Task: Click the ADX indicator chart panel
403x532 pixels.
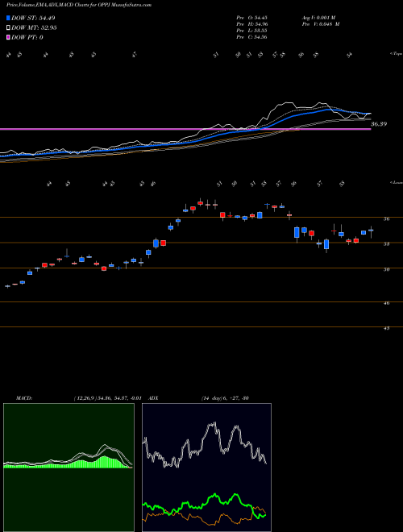Action: pyautogui.click(x=206, y=468)
